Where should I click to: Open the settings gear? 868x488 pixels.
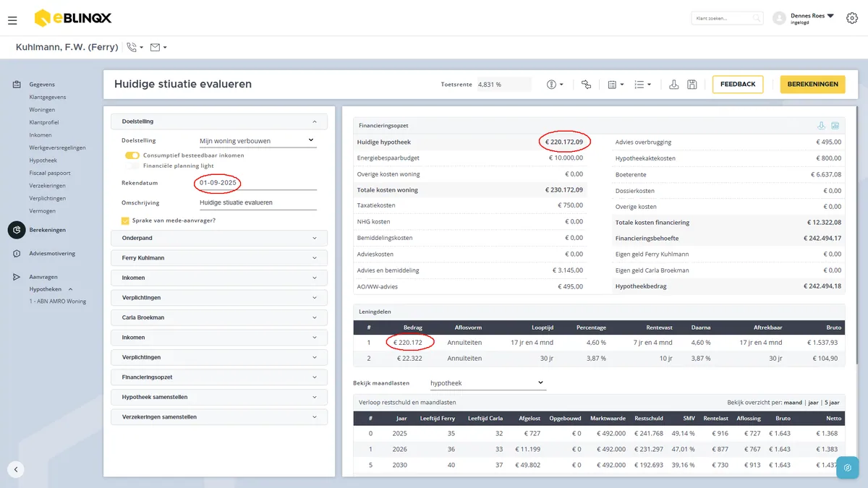point(851,18)
